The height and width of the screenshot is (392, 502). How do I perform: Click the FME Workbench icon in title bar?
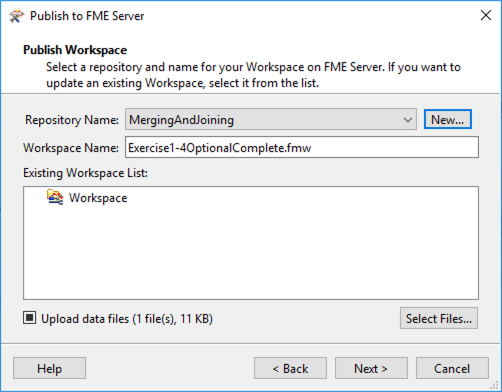coord(16,16)
